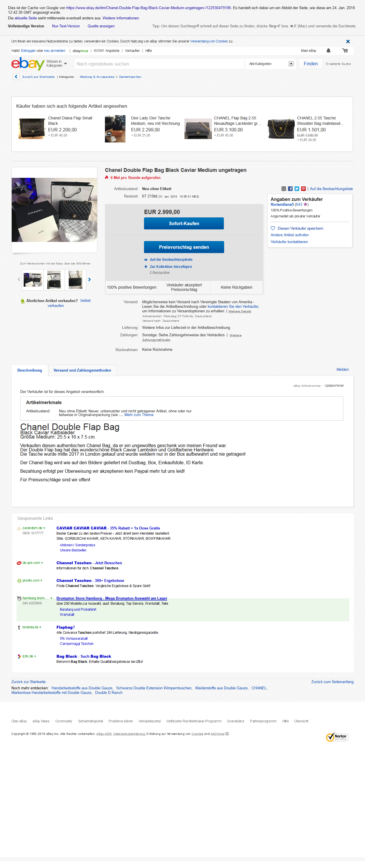Expand torenda.de ad dropdown arrow

[x=40, y=627]
